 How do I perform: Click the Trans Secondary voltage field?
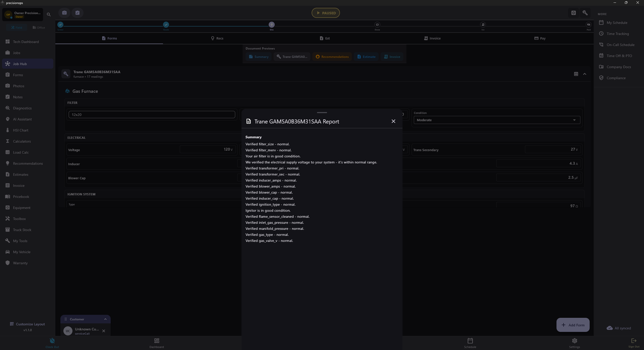tap(553, 149)
